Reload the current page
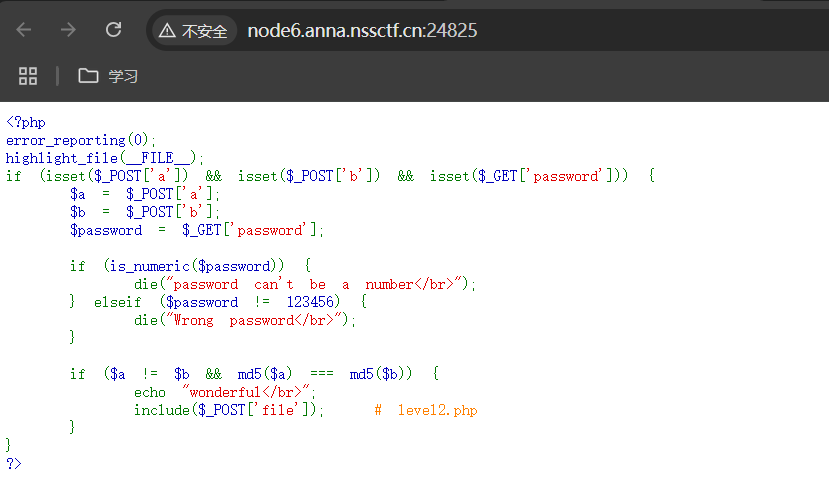Image resolution: width=829 pixels, height=486 pixels. (x=113, y=30)
